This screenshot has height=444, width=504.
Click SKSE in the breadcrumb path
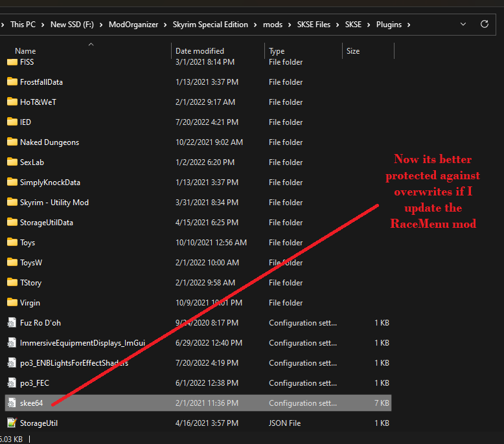pyautogui.click(x=353, y=25)
